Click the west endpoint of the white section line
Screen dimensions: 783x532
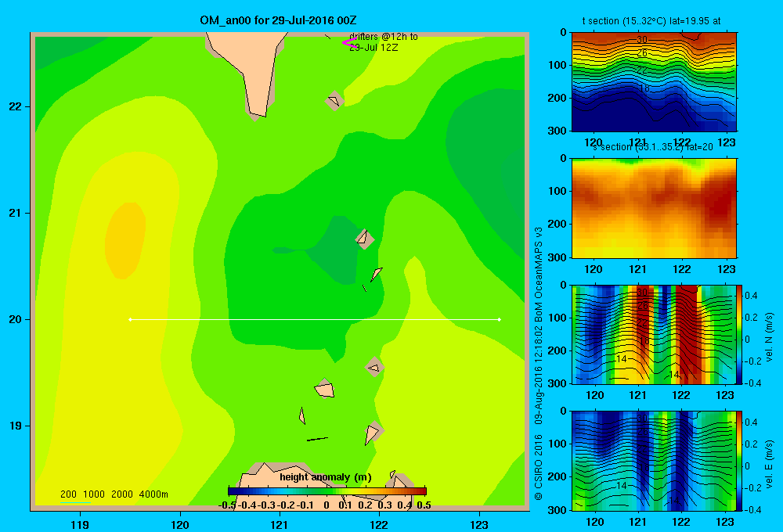[x=130, y=319]
